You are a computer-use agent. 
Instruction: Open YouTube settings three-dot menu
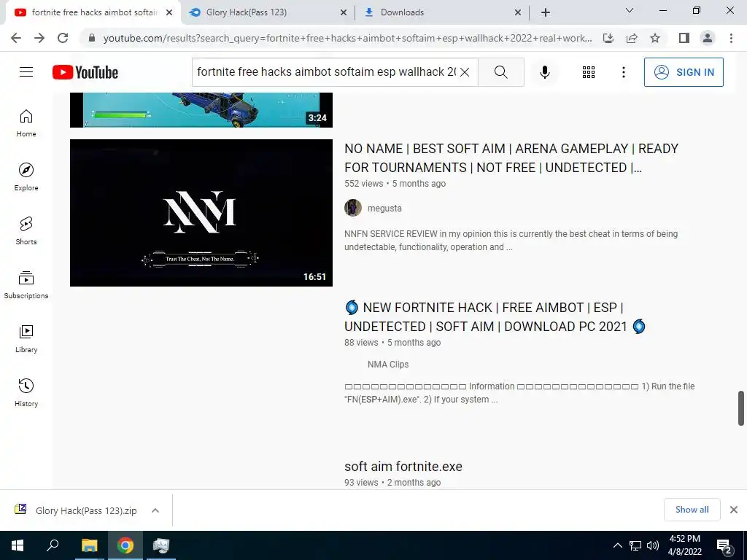pyautogui.click(x=623, y=72)
